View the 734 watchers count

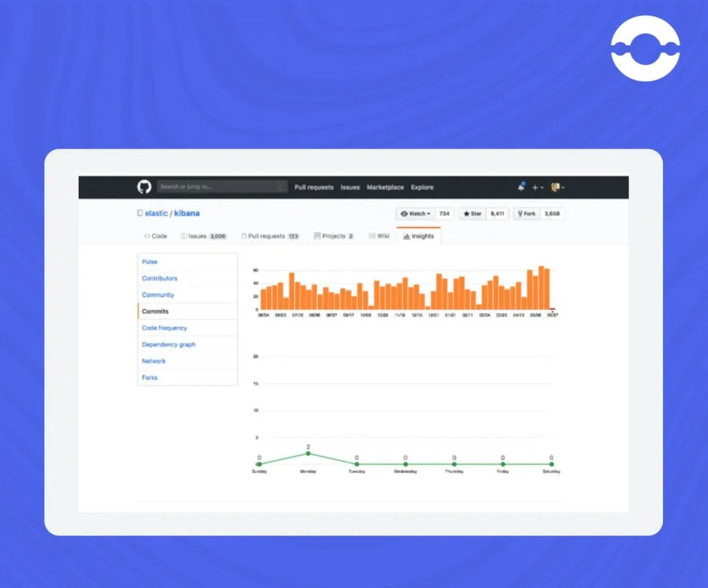pyautogui.click(x=445, y=214)
